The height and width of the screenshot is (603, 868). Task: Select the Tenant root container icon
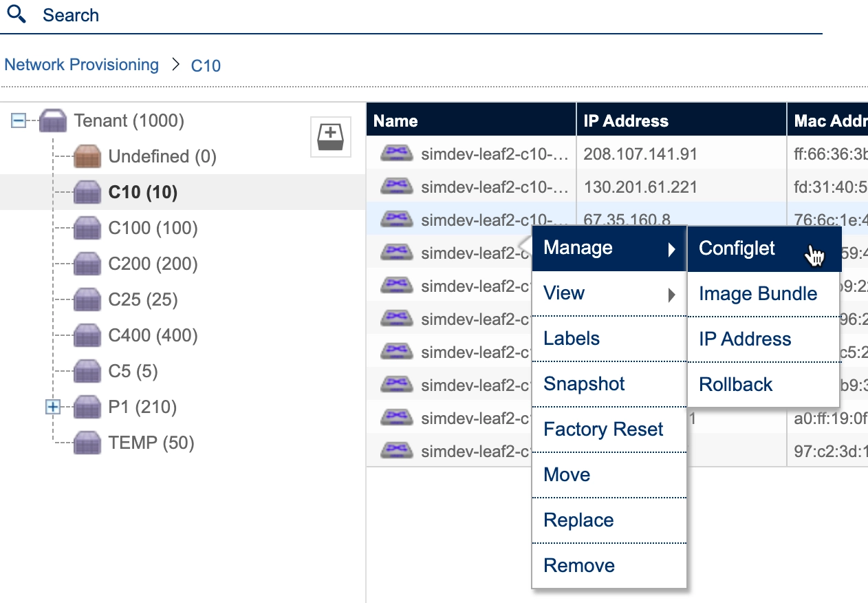click(53, 122)
